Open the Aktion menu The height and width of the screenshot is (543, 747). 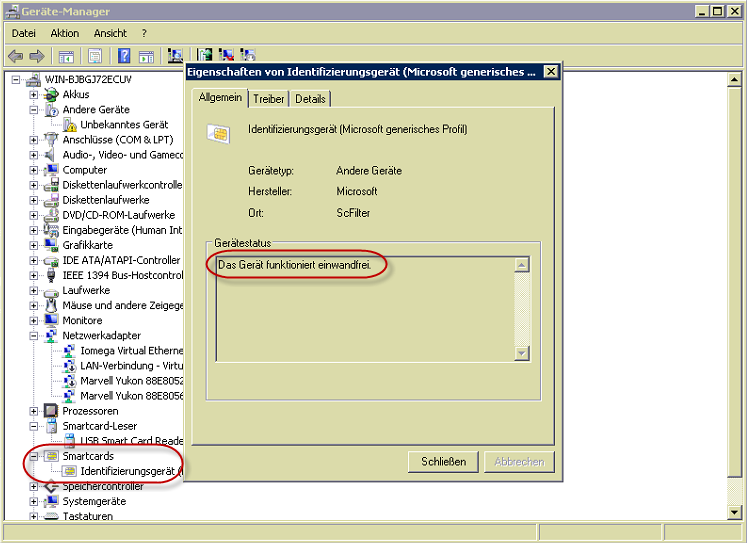(x=64, y=34)
